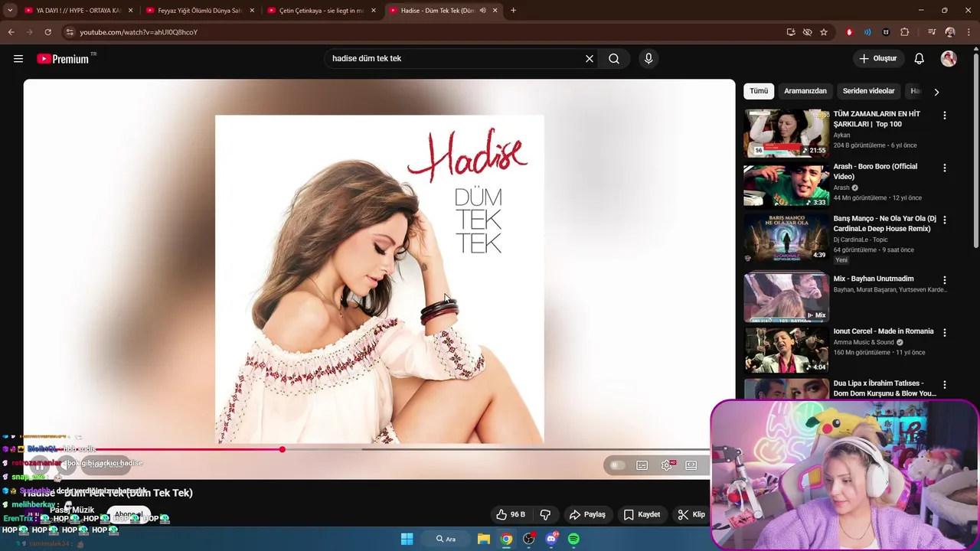This screenshot has width=980, height=551.
Task: Go back with the browser back arrow
Action: point(11,32)
